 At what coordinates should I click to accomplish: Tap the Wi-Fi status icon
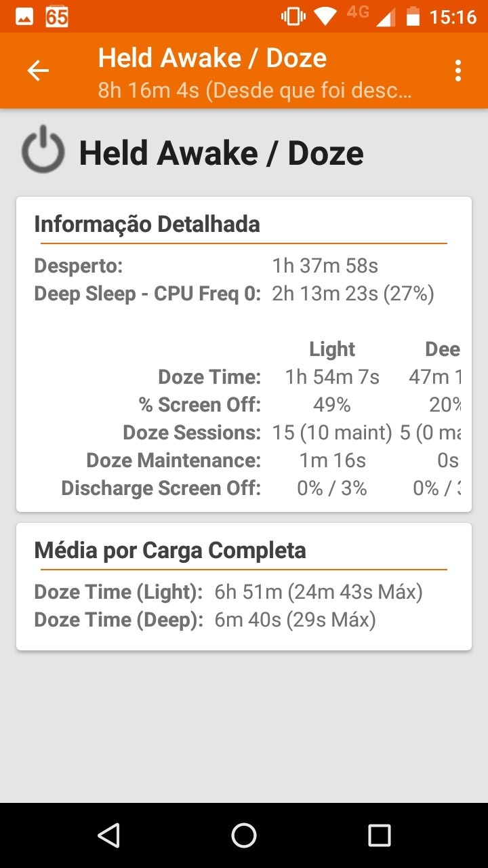pyautogui.click(x=326, y=16)
